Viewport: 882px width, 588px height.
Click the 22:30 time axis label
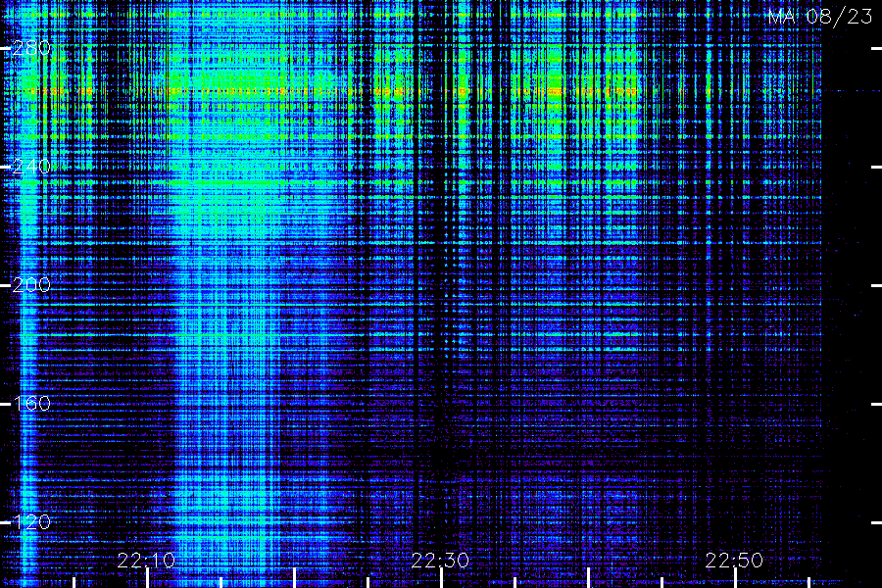tap(440, 561)
